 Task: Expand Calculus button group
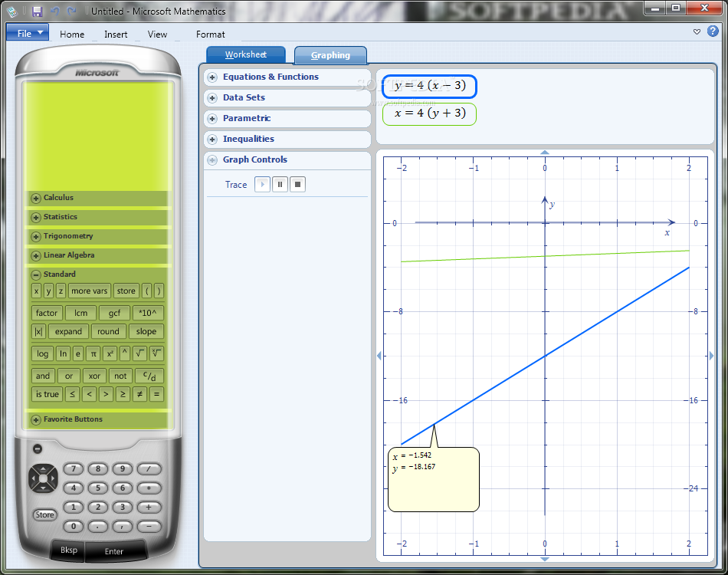click(x=36, y=199)
